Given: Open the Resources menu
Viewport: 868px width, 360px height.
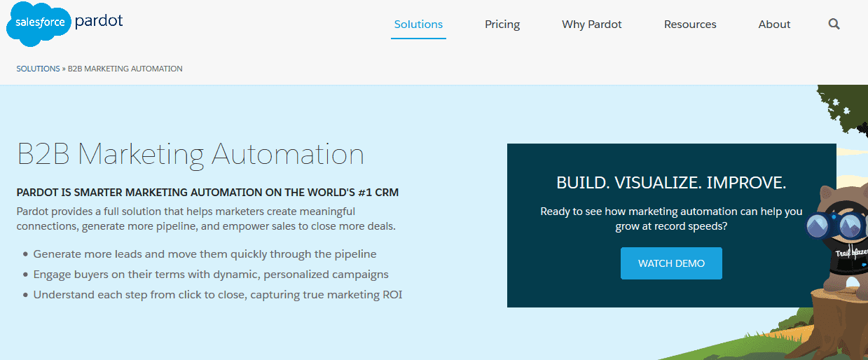Looking at the screenshot, I should click(690, 24).
